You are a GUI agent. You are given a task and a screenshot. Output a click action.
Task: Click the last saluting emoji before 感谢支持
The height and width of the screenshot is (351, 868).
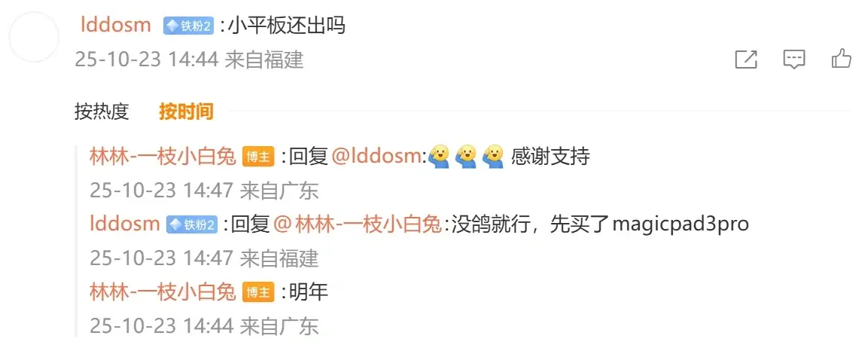pos(492,157)
